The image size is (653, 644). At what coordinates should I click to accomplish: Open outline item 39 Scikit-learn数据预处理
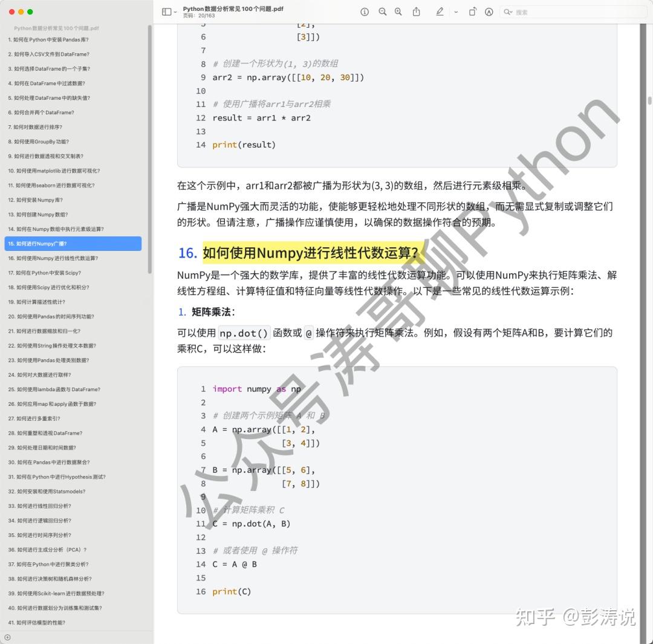point(56,594)
